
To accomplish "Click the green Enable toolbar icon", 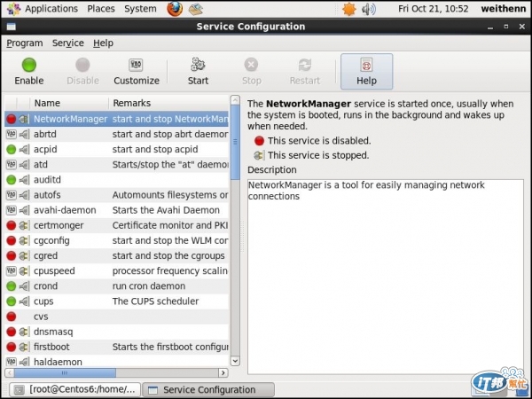I will point(29,65).
